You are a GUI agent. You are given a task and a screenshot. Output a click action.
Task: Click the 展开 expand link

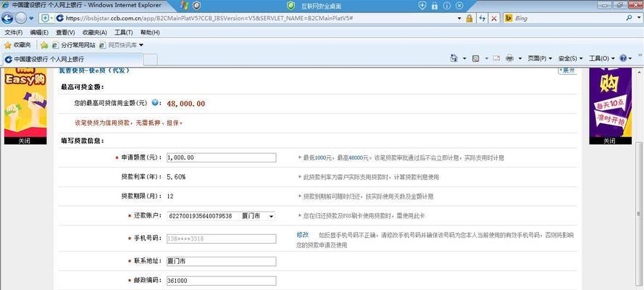click(568, 70)
